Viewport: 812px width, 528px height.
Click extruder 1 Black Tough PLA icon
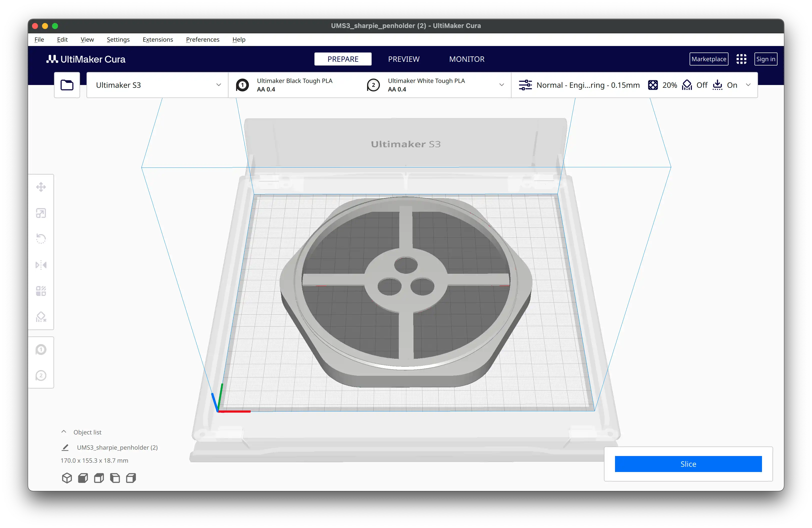pyautogui.click(x=242, y=85)
